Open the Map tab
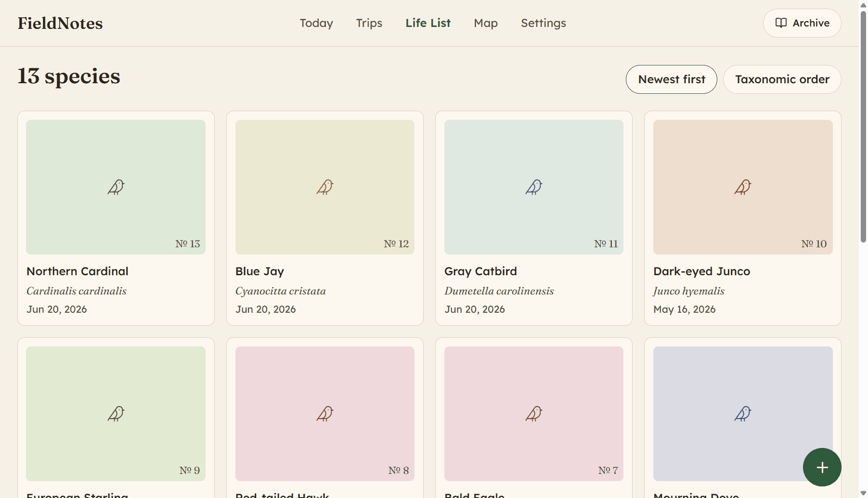 pyautogui.click(x=486, y=23)
